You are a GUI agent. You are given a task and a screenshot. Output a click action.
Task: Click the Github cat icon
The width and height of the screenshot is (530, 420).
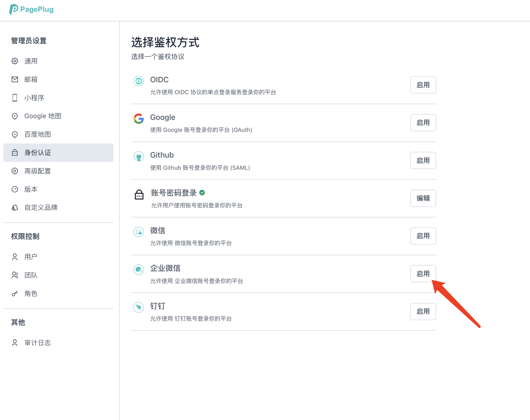[139, 156]
